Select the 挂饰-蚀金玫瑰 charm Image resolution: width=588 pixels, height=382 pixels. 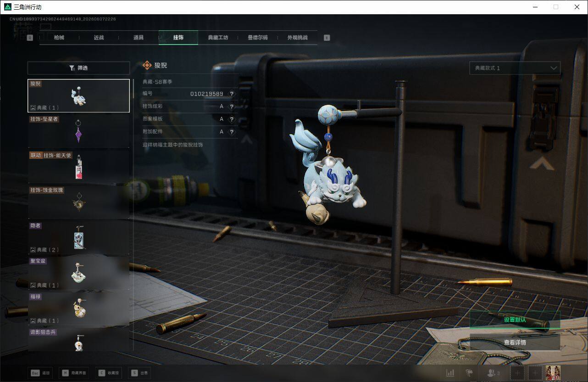pyautogui.click(x=78, y=202)
